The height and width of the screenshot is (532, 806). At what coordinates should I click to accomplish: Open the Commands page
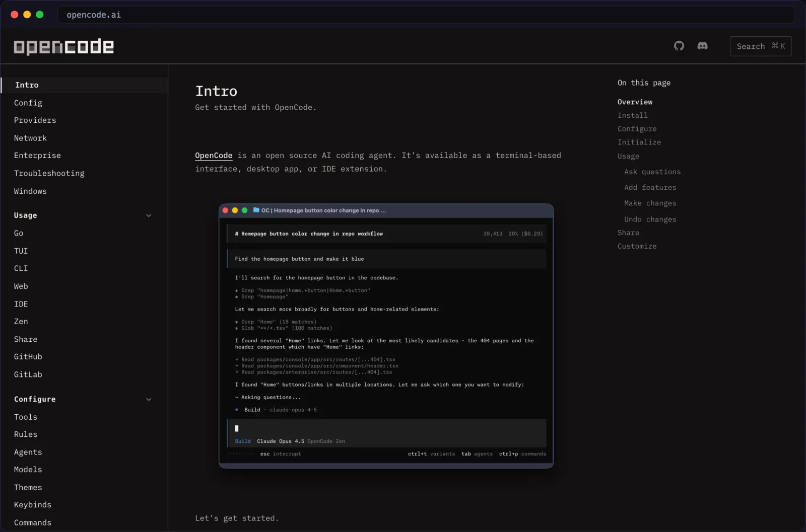[x=33, y=522]
